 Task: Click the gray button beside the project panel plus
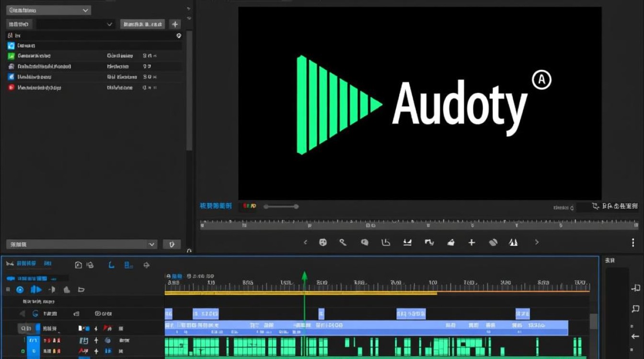click(142, 24)
